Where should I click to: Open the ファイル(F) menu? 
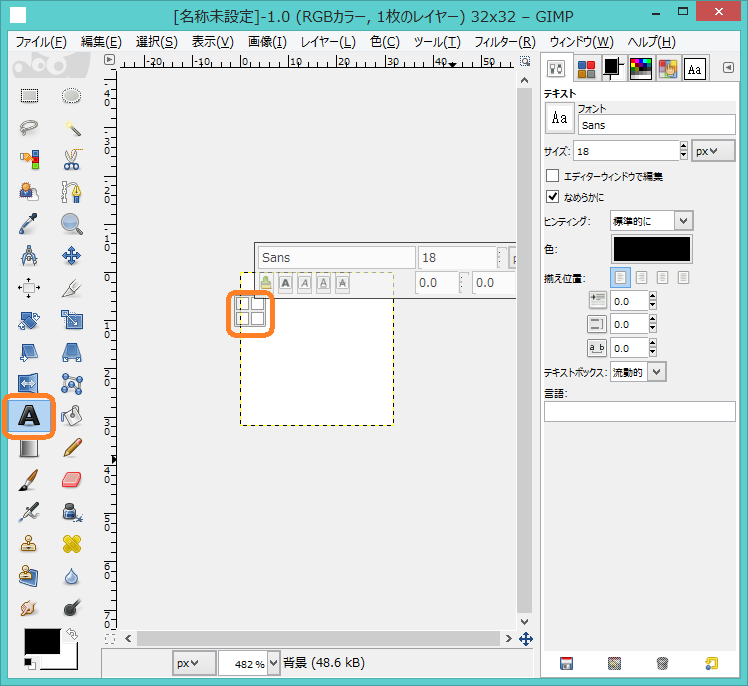41,42
